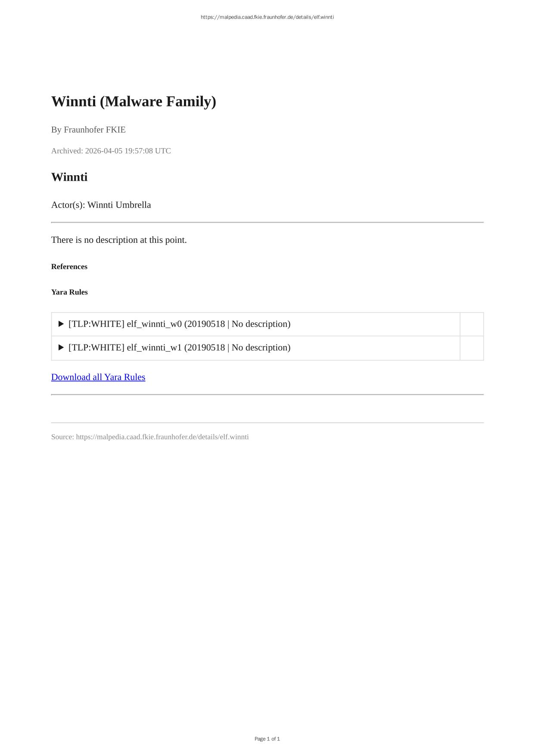Click the Page 1 of 1 footer
The height and width of the screenshot is (756, 535).
coord(267,739)
